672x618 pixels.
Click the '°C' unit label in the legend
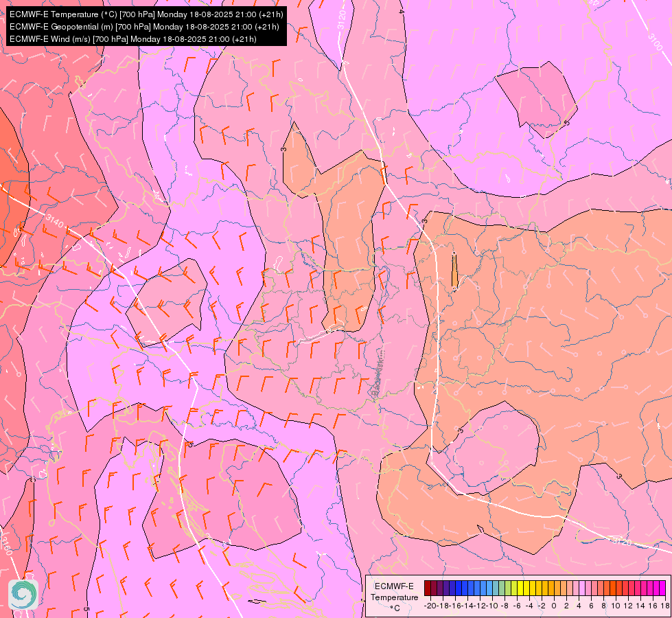click(395, 608)
